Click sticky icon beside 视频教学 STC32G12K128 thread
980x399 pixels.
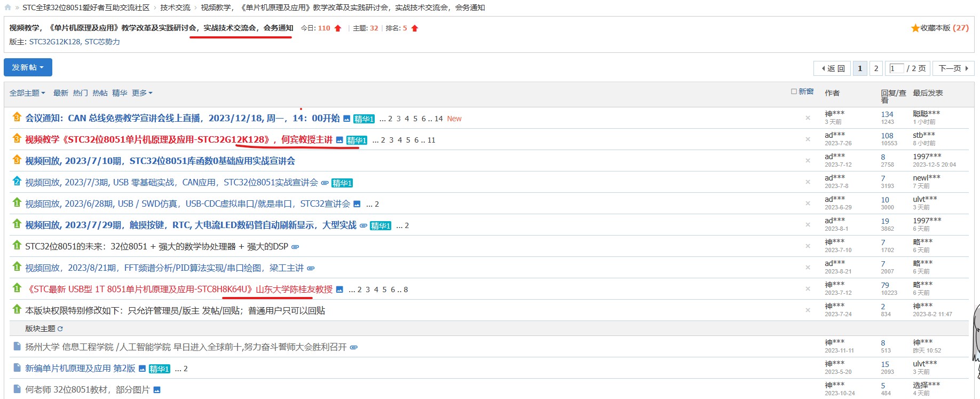[17, 138]
